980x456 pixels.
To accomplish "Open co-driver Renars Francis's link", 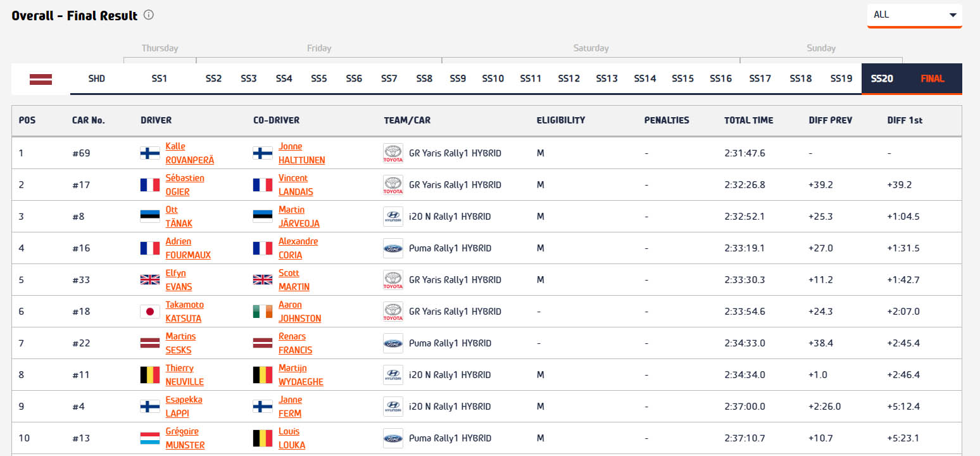I will click(x=295, y=343).
